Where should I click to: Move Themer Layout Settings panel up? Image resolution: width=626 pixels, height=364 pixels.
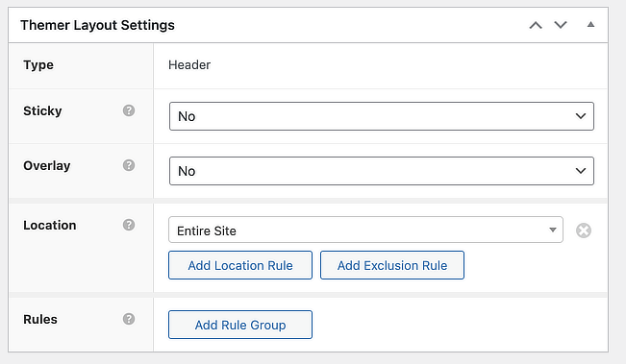click(536, 26)
